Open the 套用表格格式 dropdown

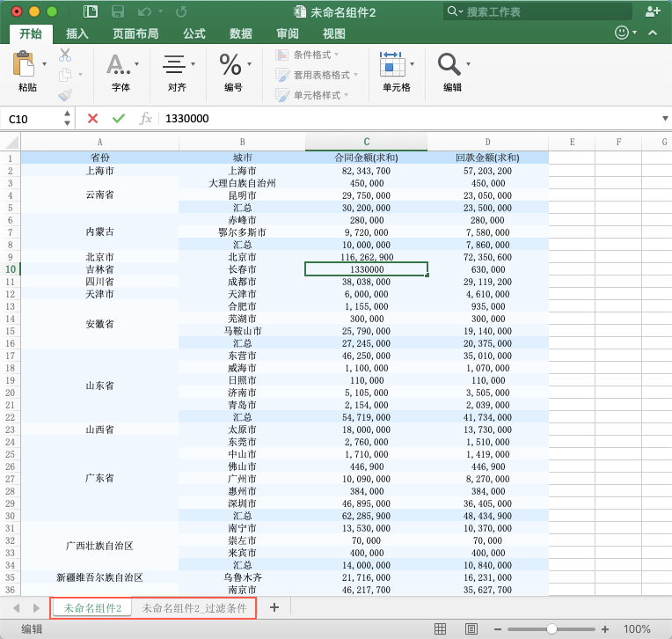(x=317, y=75)
